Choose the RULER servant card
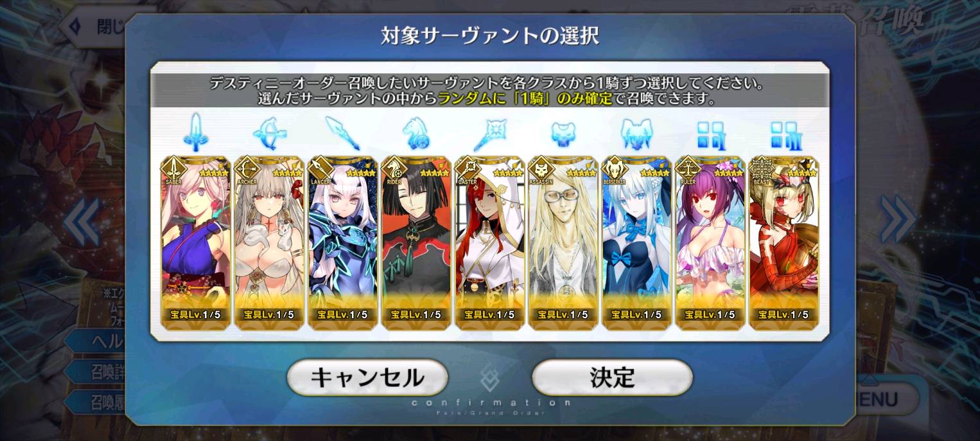 click(x=710, y=243)
